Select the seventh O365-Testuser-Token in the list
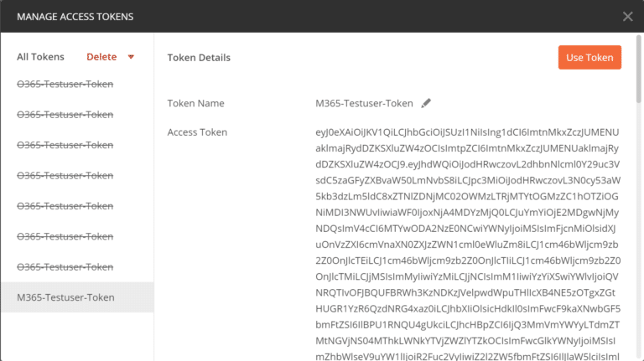 (77, 266)
